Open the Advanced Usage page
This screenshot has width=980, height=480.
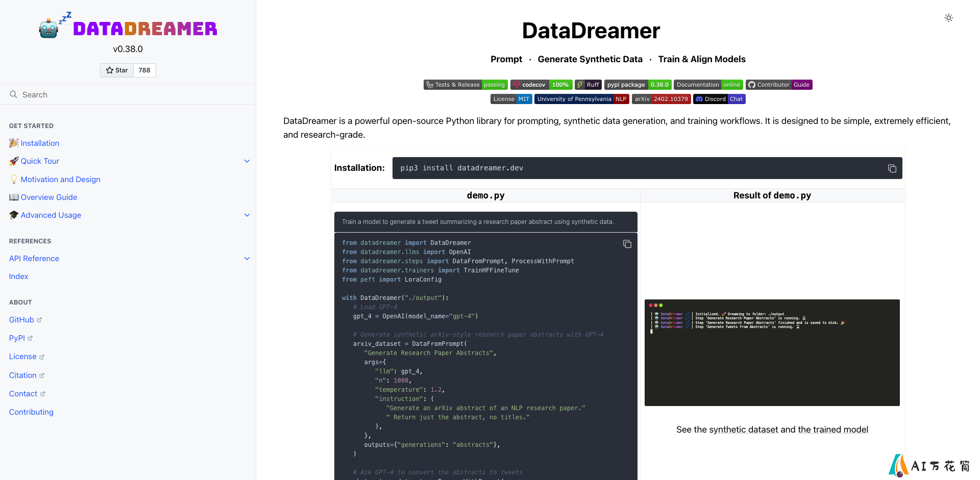[51, 215]
